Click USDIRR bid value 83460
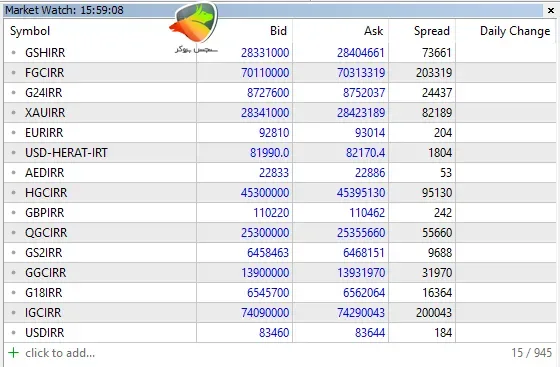 coord(274,333)
